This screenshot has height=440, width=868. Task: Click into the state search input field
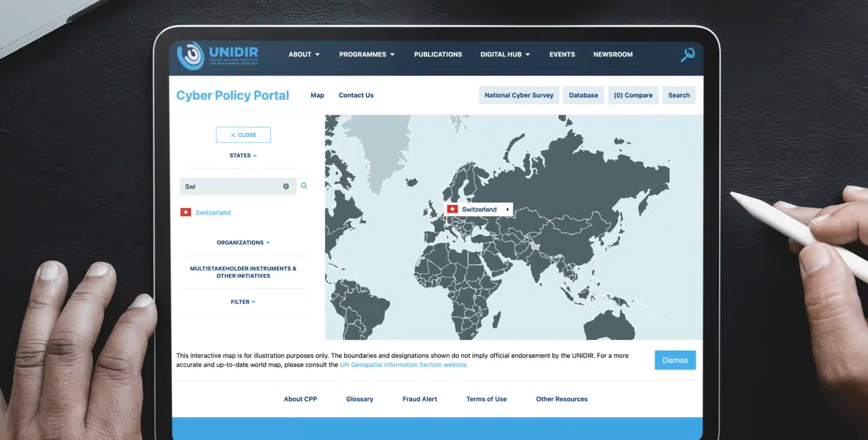pyautogui.click(x=231, y=187)
